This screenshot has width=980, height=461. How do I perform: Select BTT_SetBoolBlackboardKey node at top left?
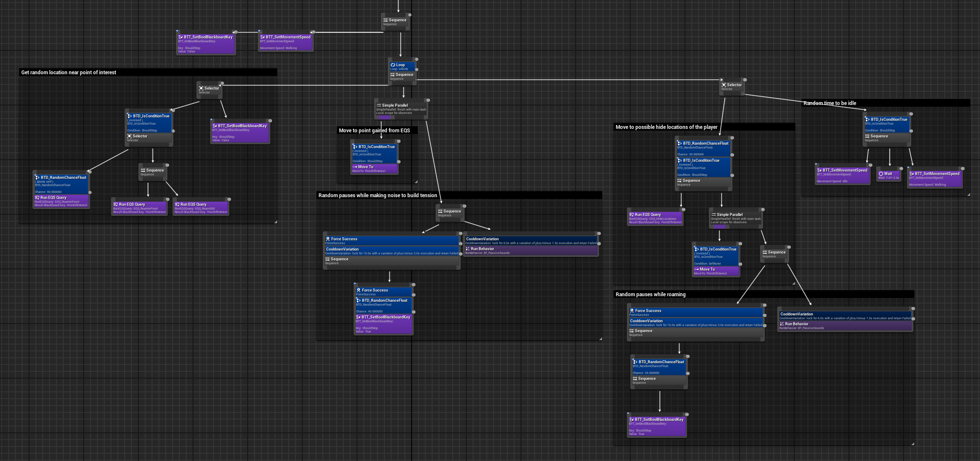click(205, 44)
